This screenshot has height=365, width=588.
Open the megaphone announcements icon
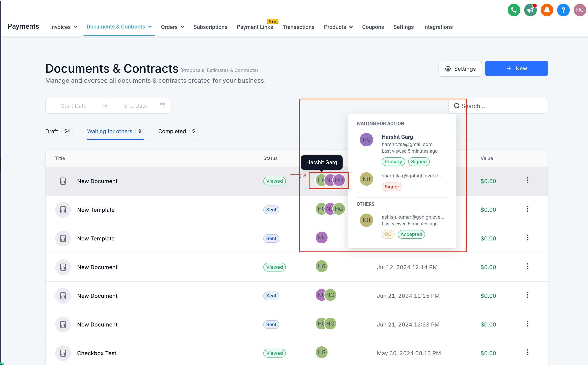[530, 10]
